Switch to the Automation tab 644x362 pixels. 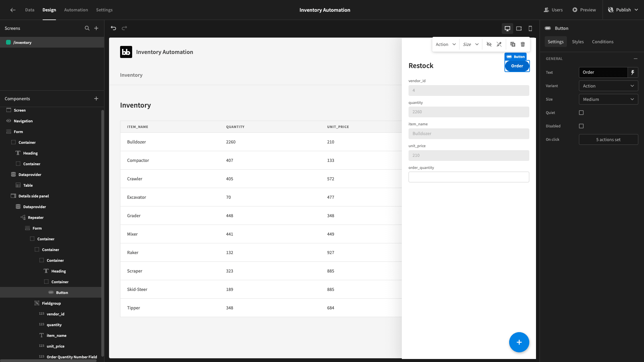coord(76,10)
